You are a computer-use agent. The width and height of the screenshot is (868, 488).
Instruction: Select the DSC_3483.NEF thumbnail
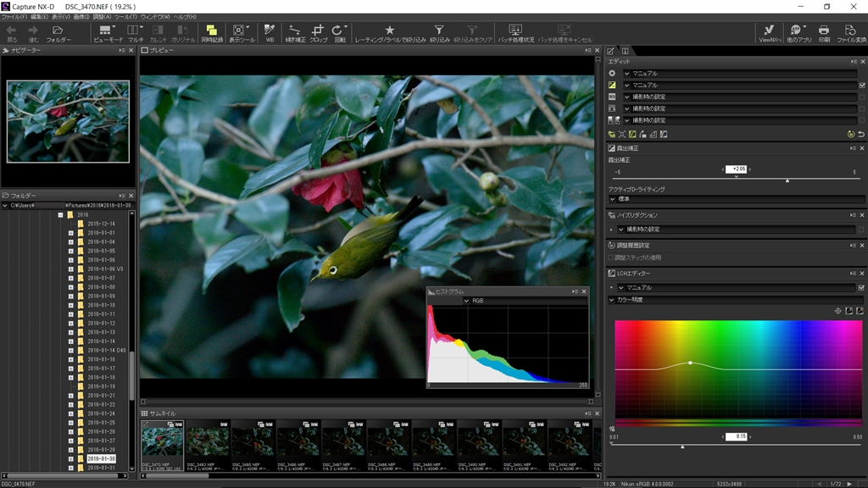click(x=207, y=442)
